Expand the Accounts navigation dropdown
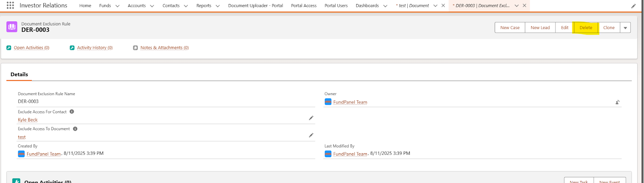This screenshot has height=183, width=644. click(152, 6)
